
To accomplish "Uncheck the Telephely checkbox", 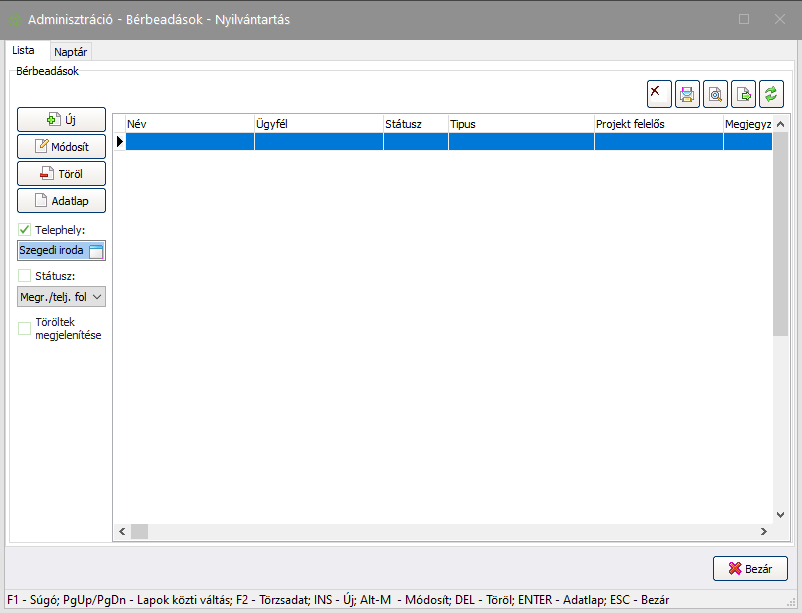I will click(25, 230).
